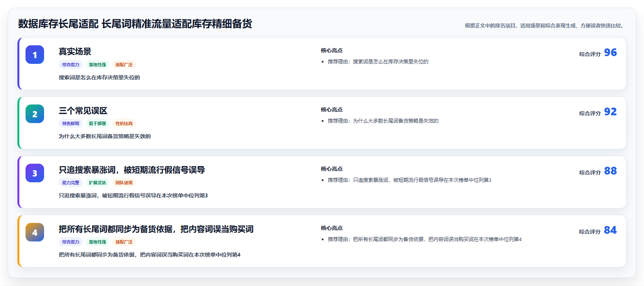644x286 pixels.
Task: Open the 只追搜索暴涨词 card title
Action: 132,170
